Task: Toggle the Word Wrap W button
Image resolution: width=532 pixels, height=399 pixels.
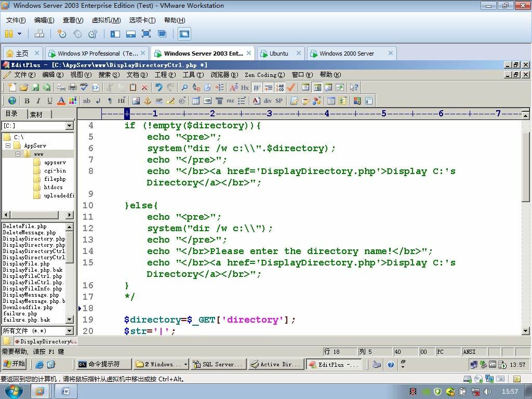Action: (257, 87)
